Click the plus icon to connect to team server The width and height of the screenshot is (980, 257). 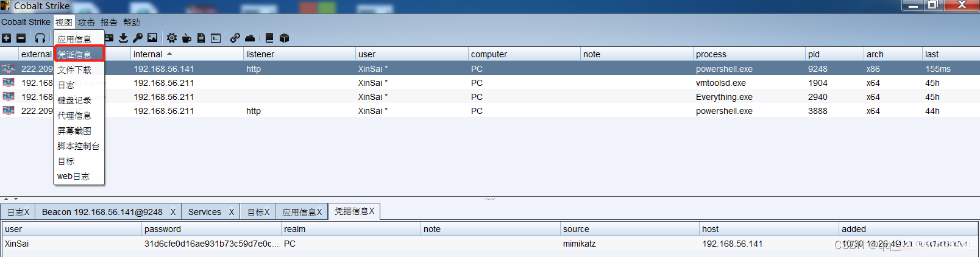coord(6,38)
